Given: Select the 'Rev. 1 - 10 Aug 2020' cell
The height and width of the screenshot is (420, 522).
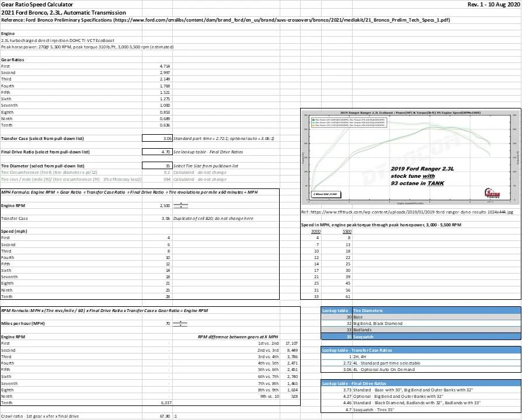Looking at the screenshot, I should pyautogui.click(x=493, y=4).
